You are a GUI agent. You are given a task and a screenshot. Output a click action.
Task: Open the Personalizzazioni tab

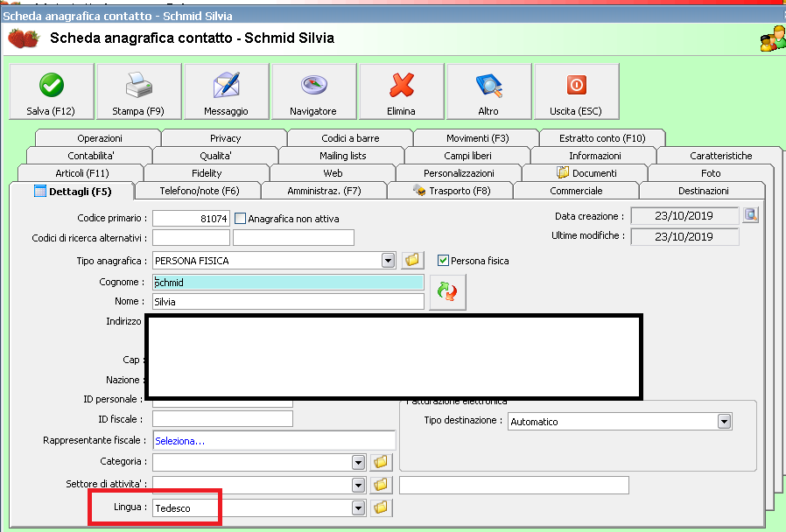click(x=459, y=173)
